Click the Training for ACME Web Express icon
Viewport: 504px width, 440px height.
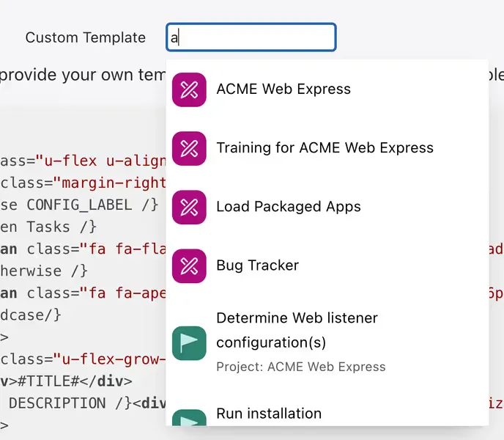click(x=189, y=148)
